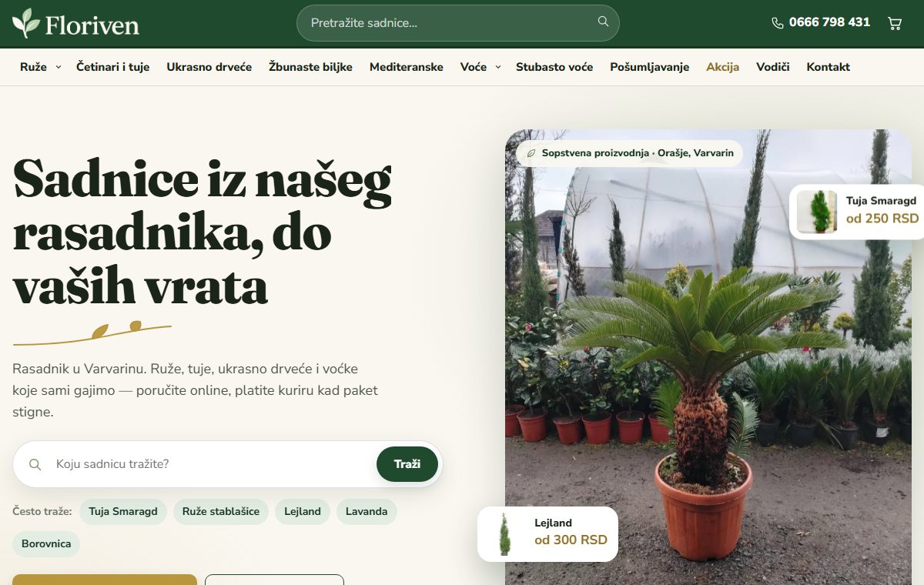This screenshot has height=585, width=924.
Task: Open the shopping cart icon
Action: [x=895, y=23]
